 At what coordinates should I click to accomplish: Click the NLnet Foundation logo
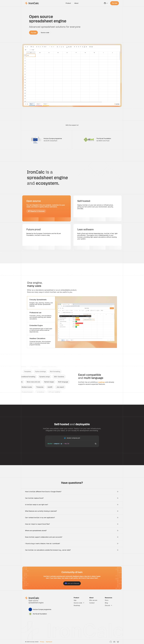coord(89,140)
